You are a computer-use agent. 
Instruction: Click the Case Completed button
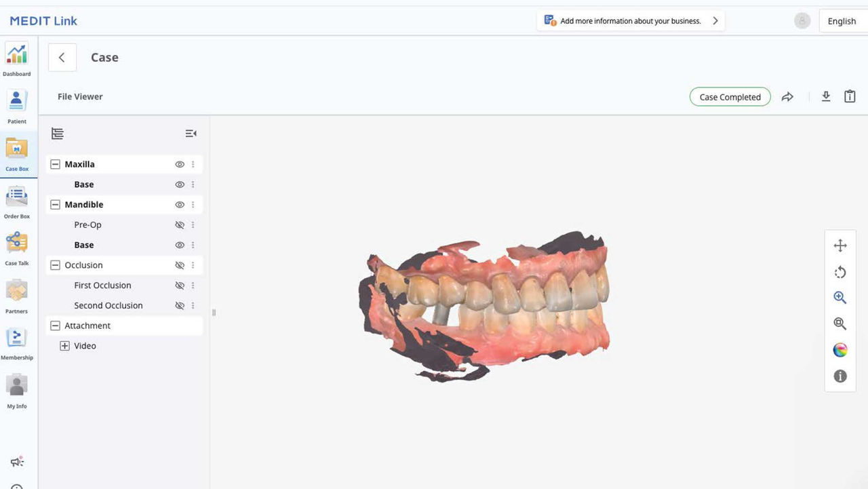click(730, 97)
